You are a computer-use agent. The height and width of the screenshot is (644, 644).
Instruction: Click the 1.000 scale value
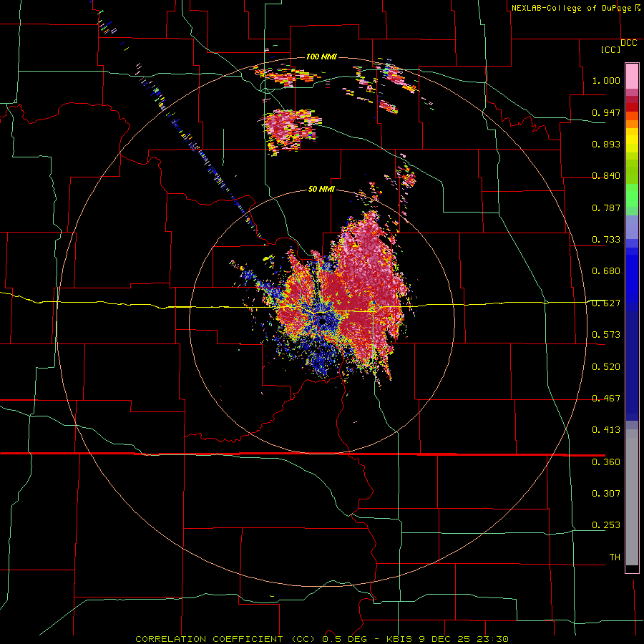(x=606, y=80)
